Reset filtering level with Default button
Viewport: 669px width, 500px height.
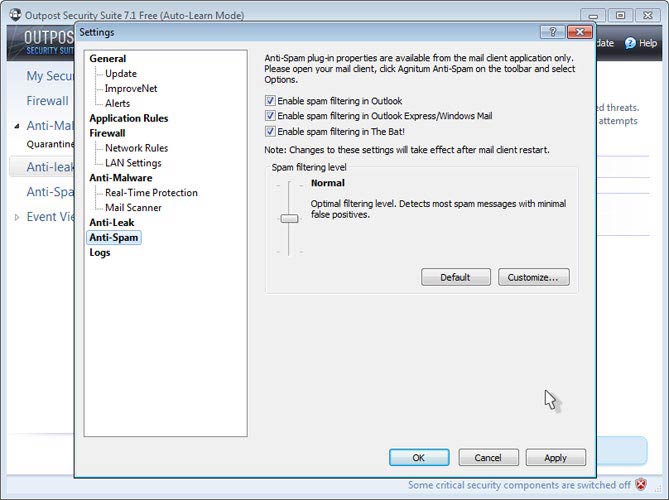455,277
